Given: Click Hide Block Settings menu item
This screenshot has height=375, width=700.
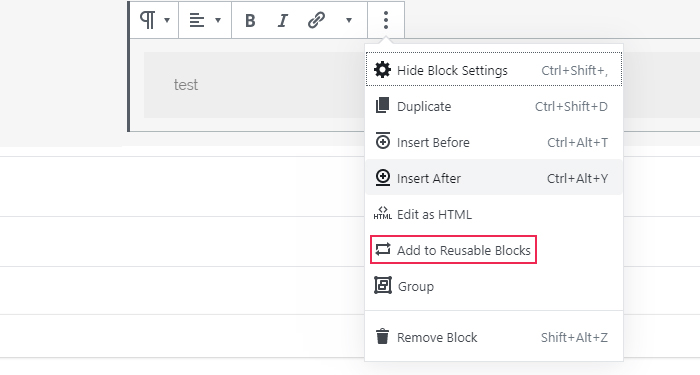Looking at the screenshot, I should (494, 70).
